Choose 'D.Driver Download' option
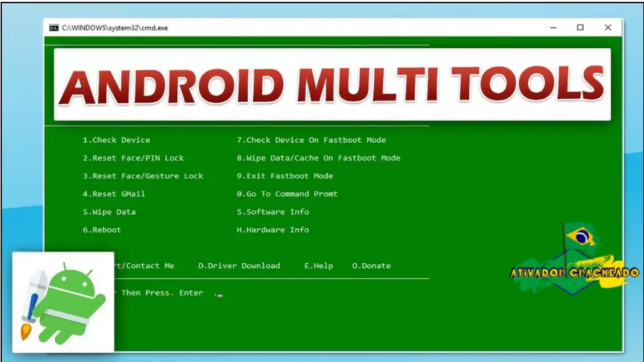Image resolution: width=644 pixels, height=362 pixels. pos(239,266)
